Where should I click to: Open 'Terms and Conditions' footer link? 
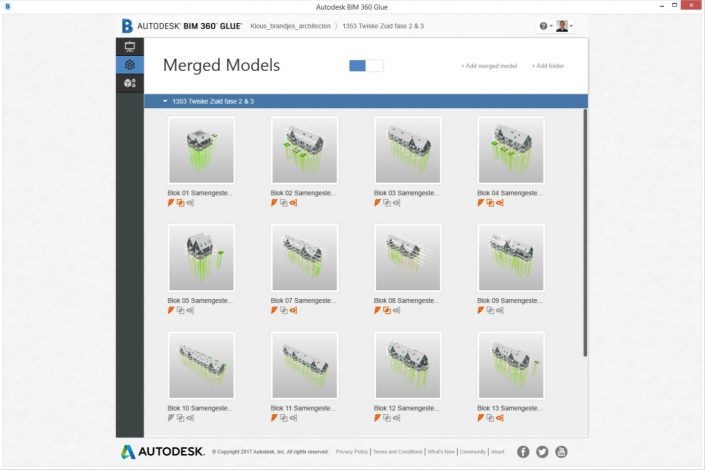pyautogui.click(x=398, y=452)
